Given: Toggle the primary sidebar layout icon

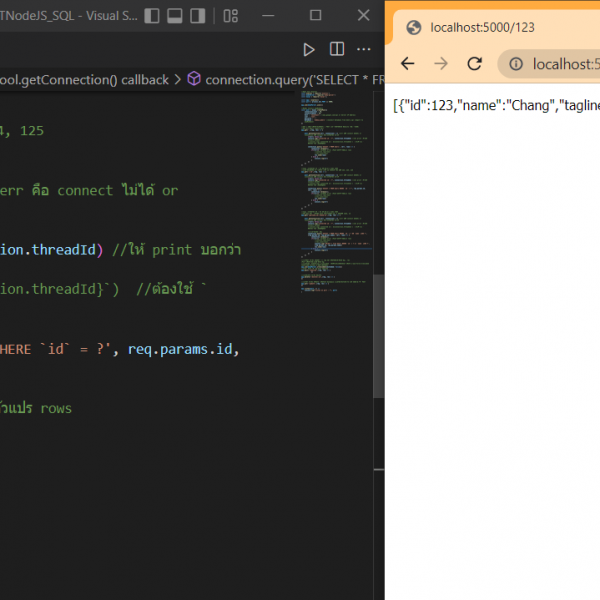Looking at the screenshot, I should pos(152,16).
